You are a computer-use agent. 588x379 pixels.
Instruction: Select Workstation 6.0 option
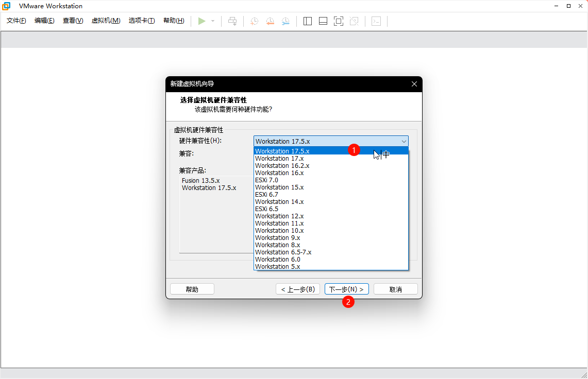point(331,260)
